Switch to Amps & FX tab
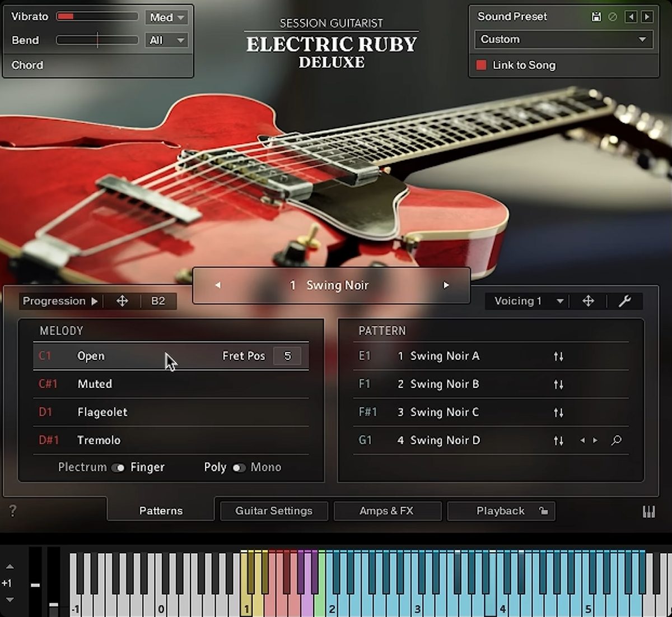This screenshot has width=672, height=617. 386,511
